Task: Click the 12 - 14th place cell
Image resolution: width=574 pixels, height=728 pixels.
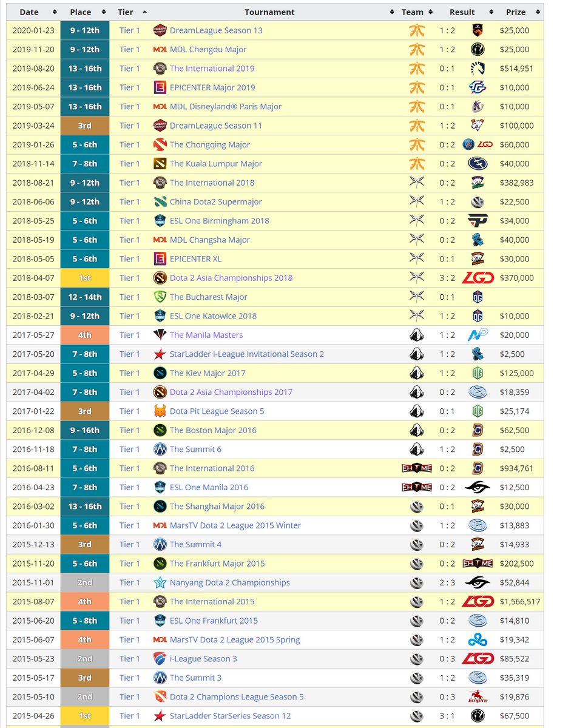Action: (85, 297)
